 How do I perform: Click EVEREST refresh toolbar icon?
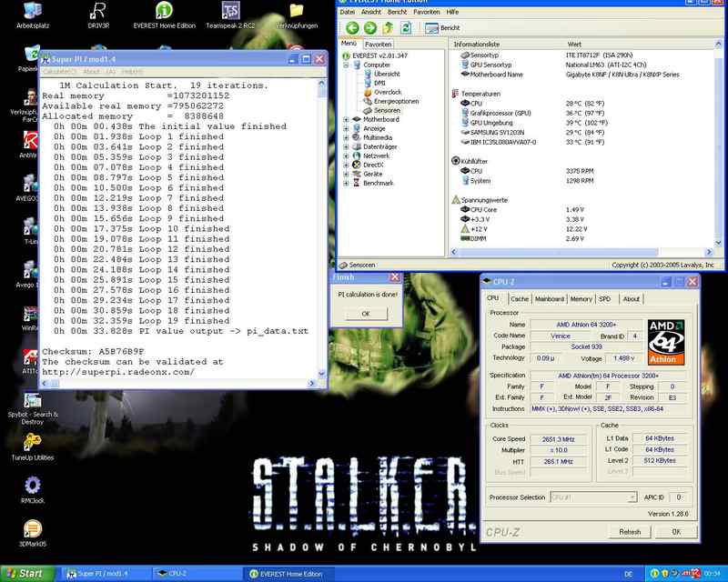point(406,28)
